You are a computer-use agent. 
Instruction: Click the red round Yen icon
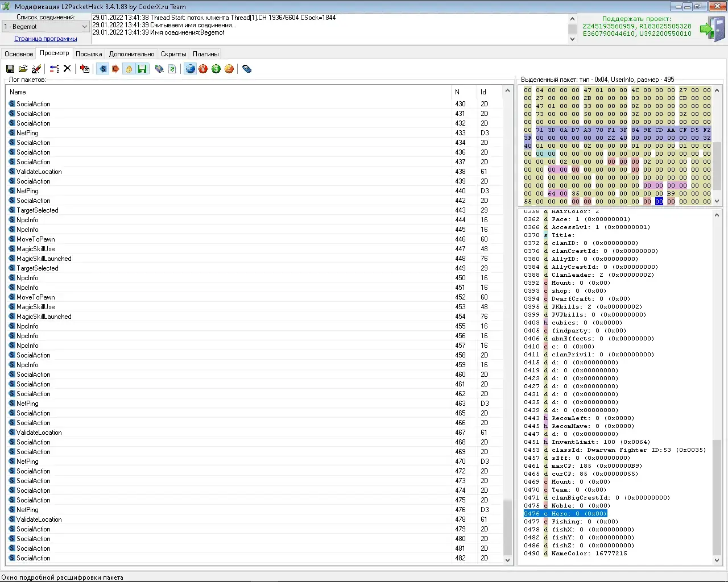point(203,69)
